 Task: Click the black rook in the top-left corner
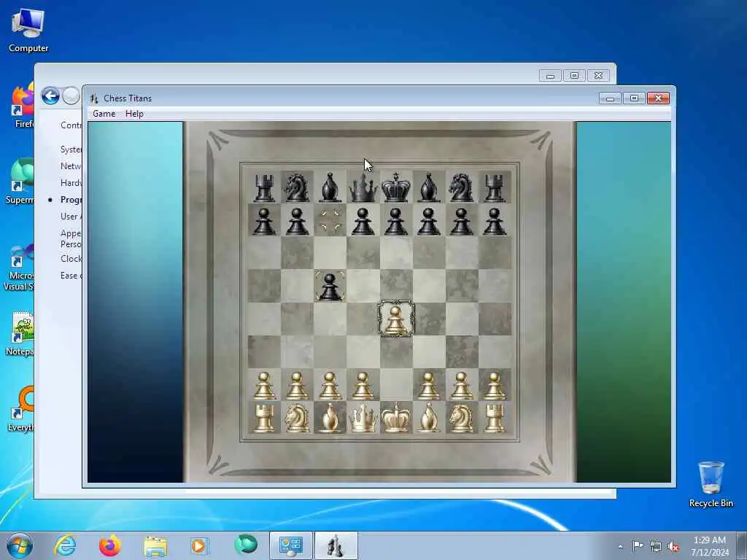pyautogui.click(x=264, y=187)
